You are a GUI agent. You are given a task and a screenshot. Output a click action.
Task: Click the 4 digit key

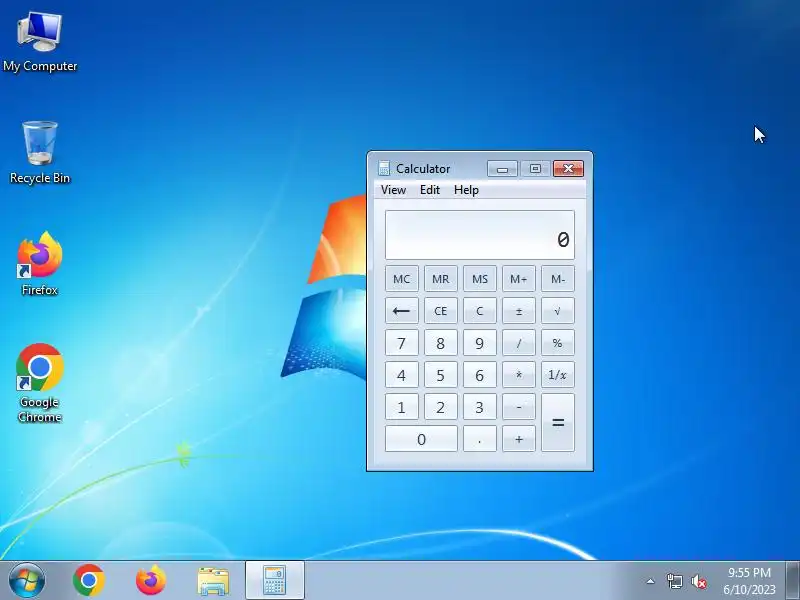[402, 375]
